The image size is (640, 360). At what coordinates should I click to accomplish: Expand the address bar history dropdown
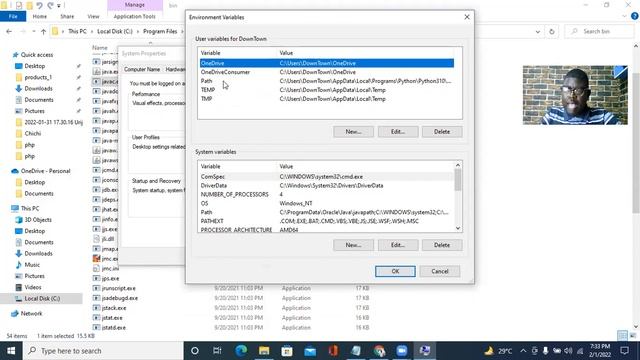pyautogui.click(x=538, y=31)
